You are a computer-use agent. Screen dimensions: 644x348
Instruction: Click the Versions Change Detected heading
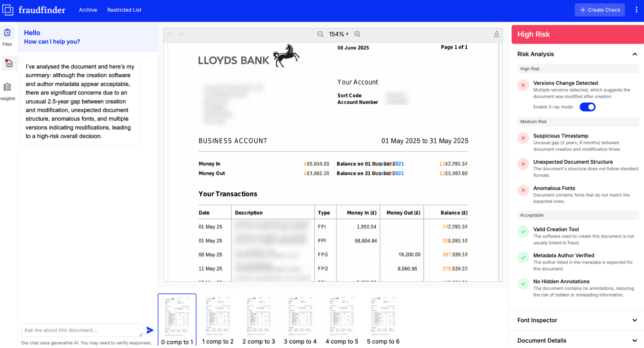pos(566,83)
